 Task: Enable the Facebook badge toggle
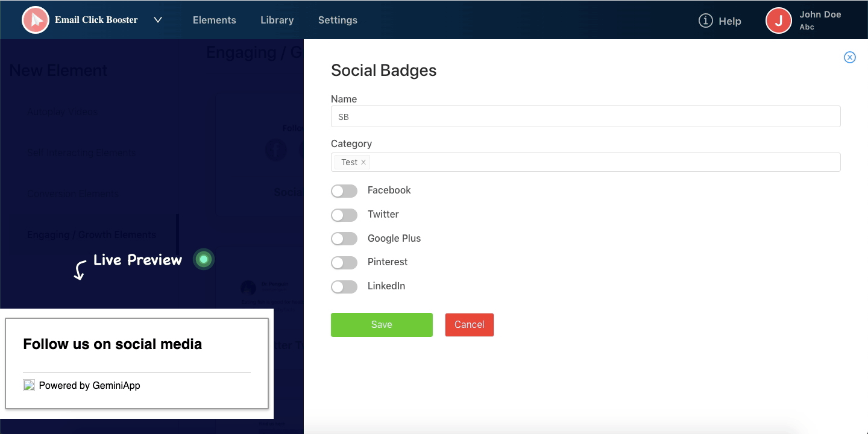344,191
